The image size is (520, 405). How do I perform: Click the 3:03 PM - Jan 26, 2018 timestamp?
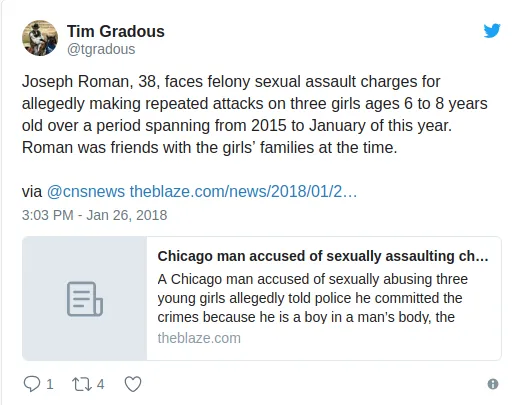click(x=94, y=215)
